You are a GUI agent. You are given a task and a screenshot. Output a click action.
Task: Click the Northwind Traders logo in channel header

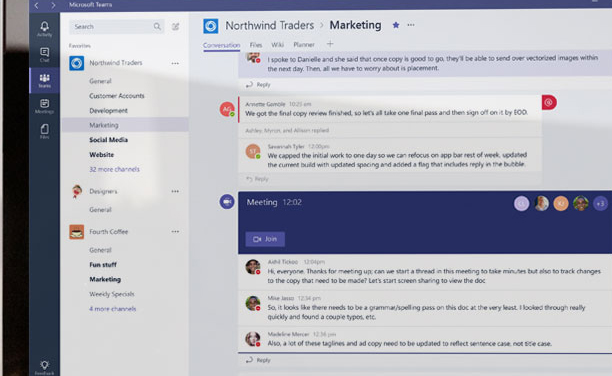211,26
